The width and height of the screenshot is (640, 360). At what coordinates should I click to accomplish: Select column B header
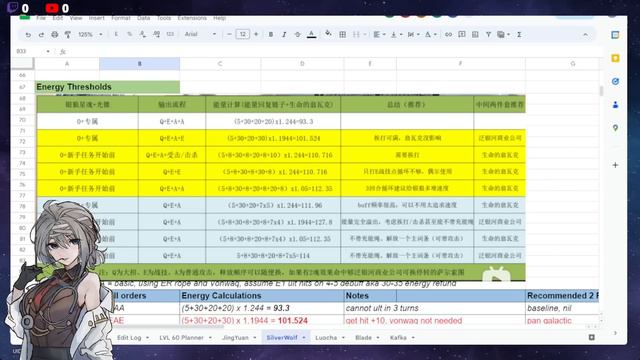pyautogui.click(x=140, y=64)
